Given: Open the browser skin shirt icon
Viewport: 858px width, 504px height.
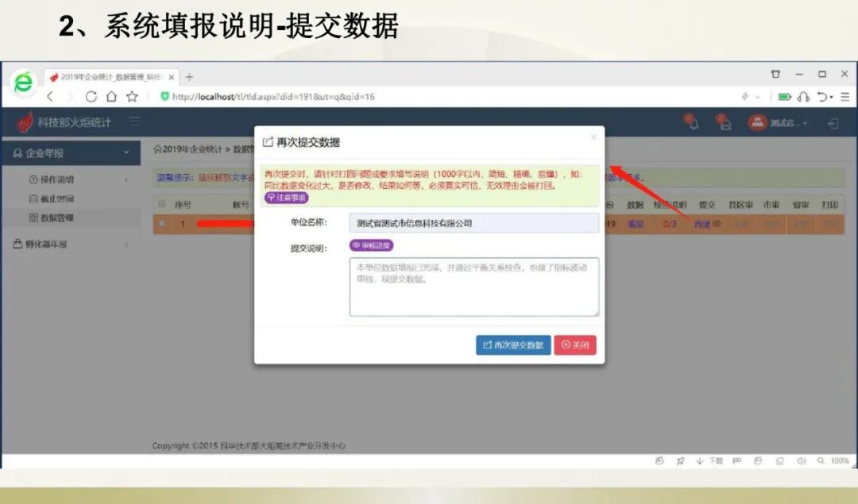Looking at the screenshot, I should [x=775, y=74].
